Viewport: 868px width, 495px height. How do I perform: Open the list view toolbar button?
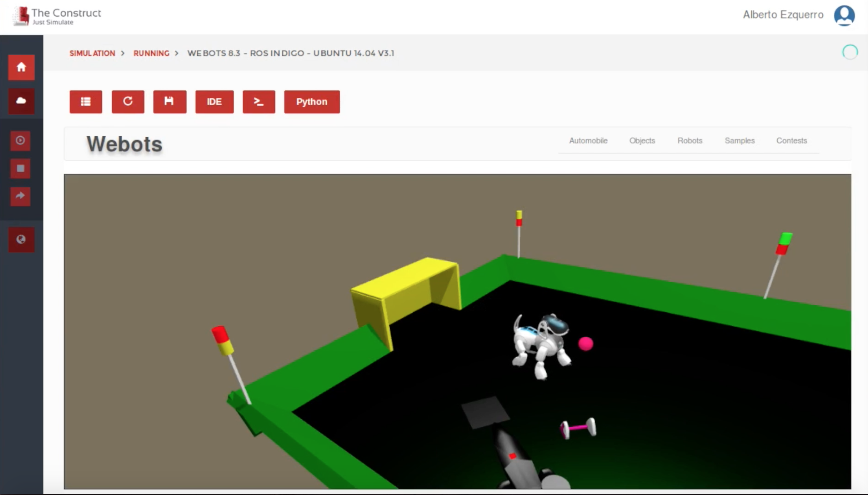86,102
